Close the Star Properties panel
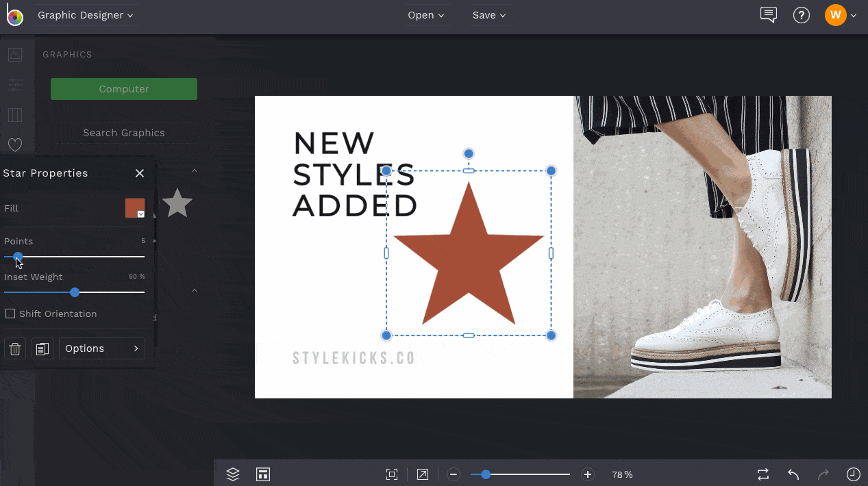Image resolution: width=868 pixels, height=486 pixels. [140, 173]
